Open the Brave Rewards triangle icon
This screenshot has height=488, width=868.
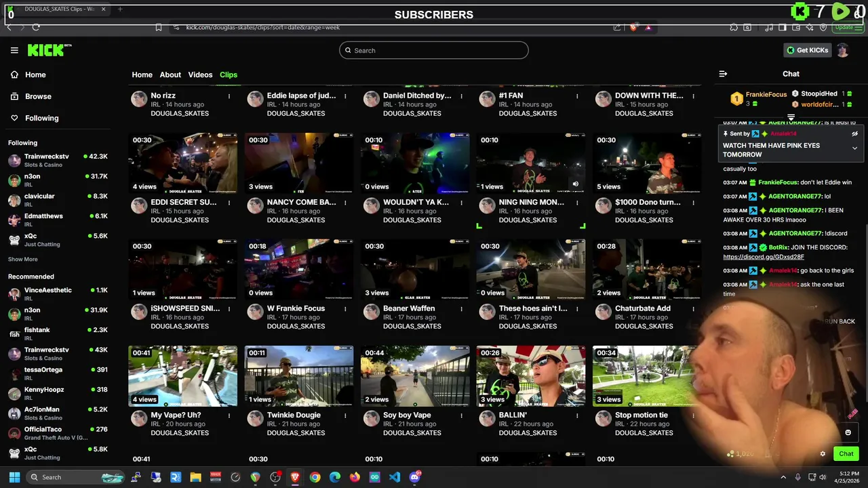click(x=648, y=27)
